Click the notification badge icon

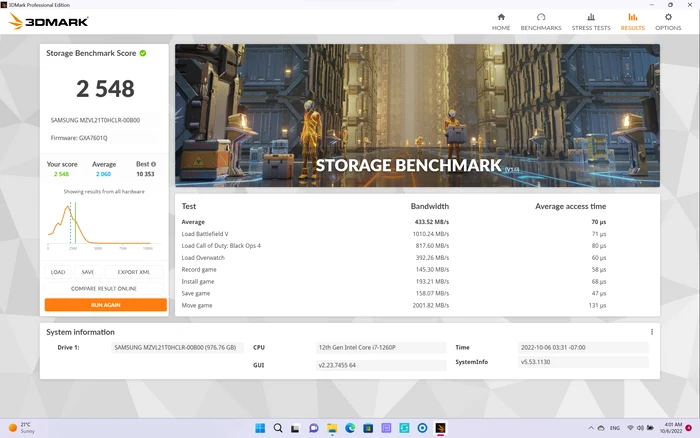(688, 428)
